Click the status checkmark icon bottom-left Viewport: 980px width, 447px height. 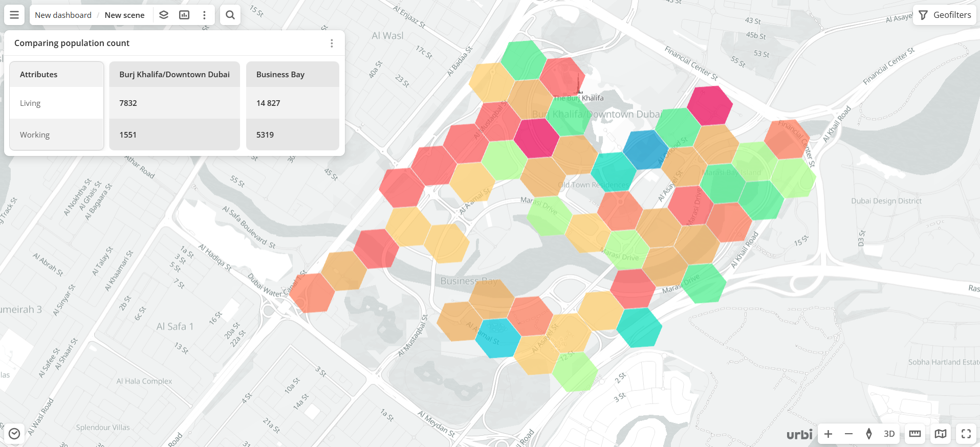pos(14,434)
